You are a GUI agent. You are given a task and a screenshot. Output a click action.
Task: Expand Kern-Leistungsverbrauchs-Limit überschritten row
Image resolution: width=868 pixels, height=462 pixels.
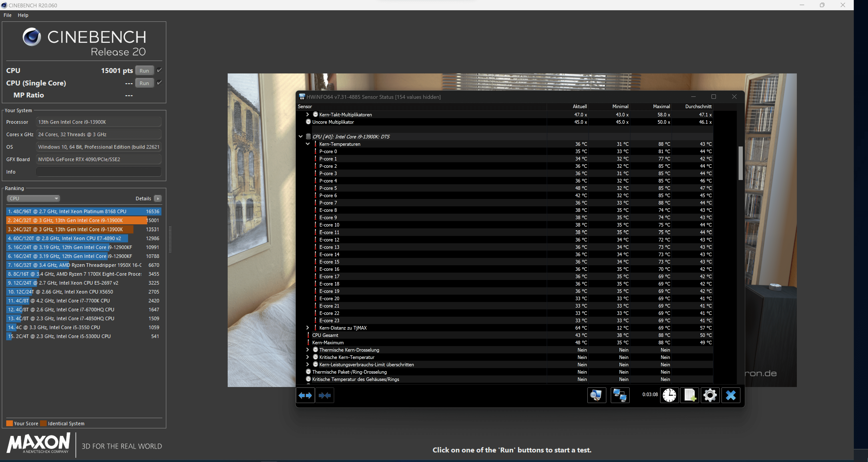point(307,365)
